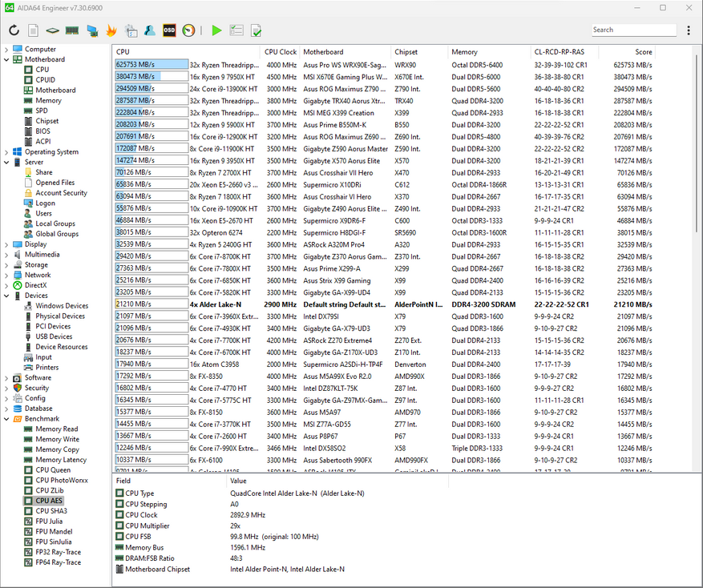This screenshot has height=588, width=703.
Task: Click the Refresh toolbar icon
Action: coord(14,30)
